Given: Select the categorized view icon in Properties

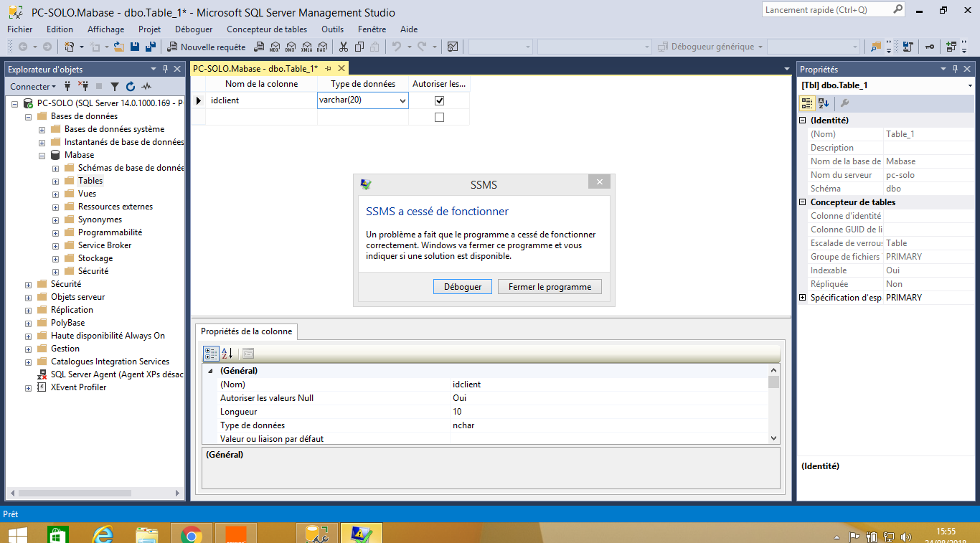Looking at the screenshot, I should point(806,103).
